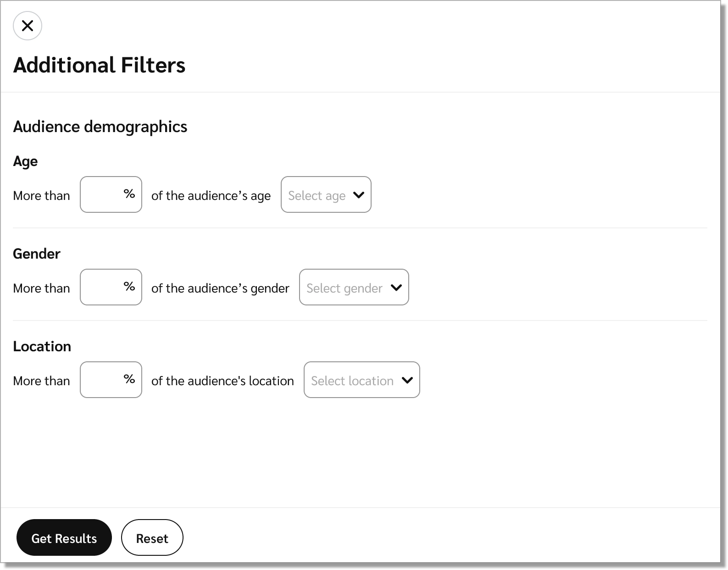This screenshot has height=570, width=728.
Task: Click the percent symbol in Gender field
Action: click(129, 287)
